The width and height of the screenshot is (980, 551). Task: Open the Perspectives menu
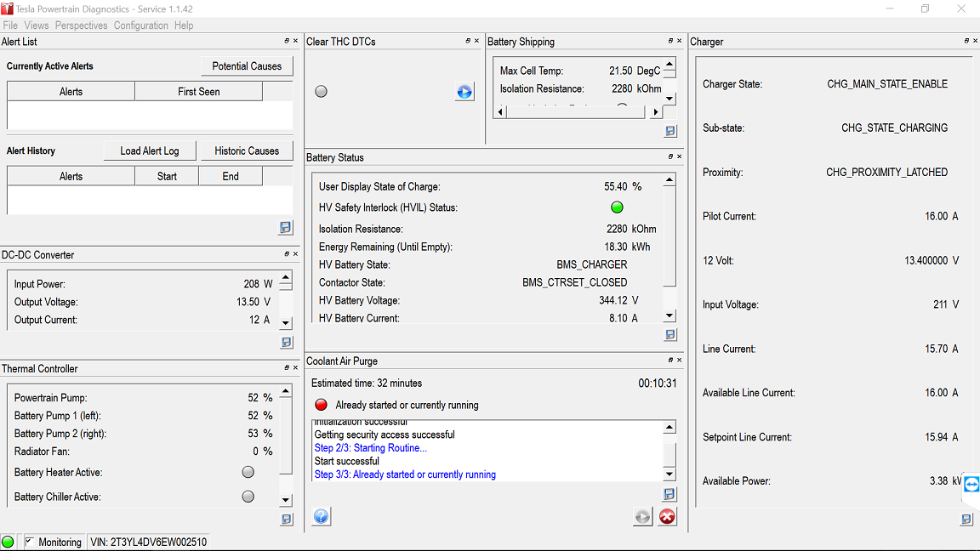pos(81,26)
